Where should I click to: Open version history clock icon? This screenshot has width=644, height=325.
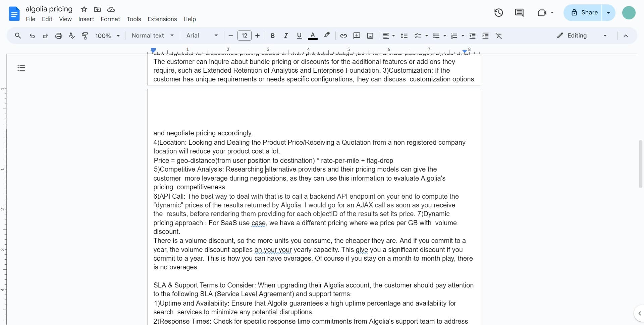pos(498,13)
